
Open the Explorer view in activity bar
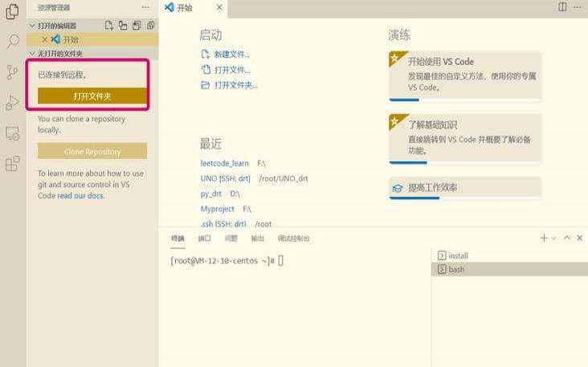coord(12,11)
